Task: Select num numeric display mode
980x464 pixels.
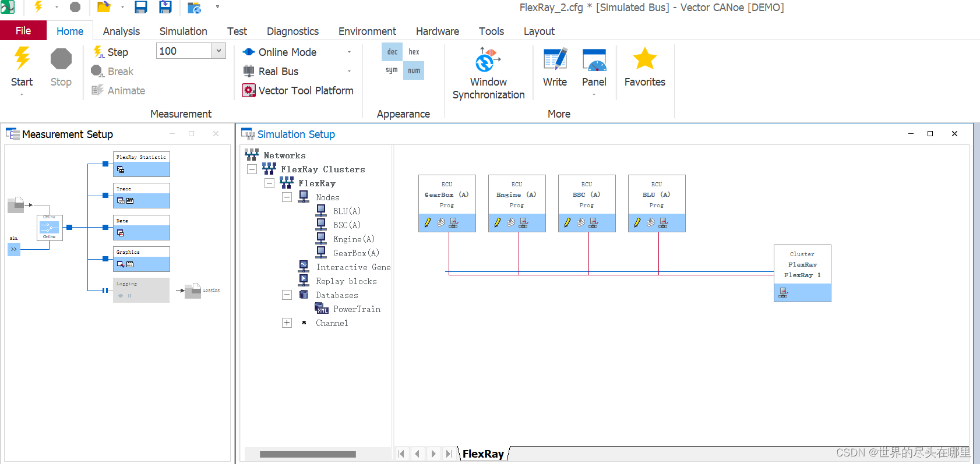Action: (414, 70)
